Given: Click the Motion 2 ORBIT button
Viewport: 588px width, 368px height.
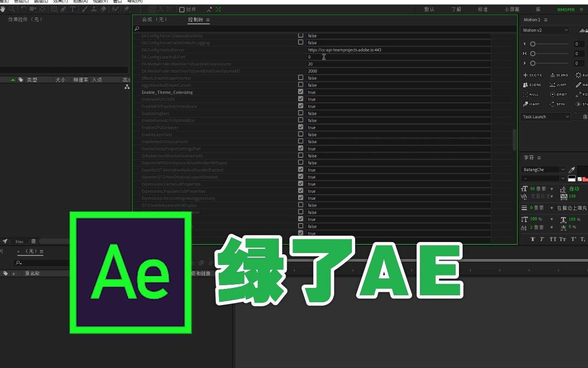Looking at the screenshot, I should (x=559, y=94).
